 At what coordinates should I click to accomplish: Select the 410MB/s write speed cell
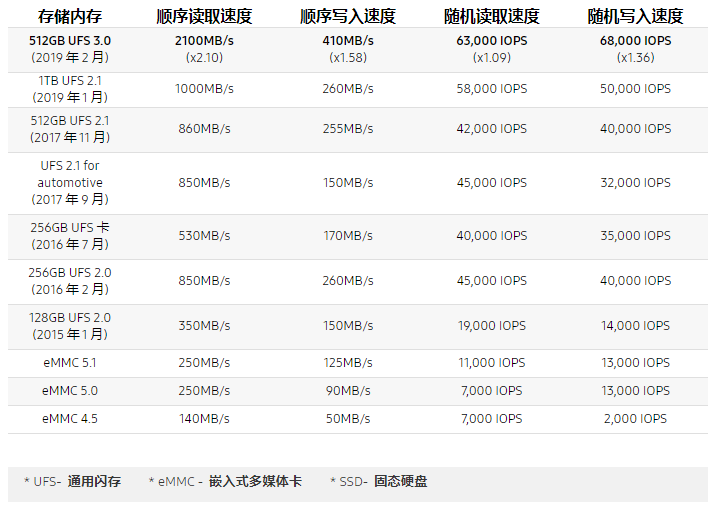pyautogui.click(x=348, y=41)
